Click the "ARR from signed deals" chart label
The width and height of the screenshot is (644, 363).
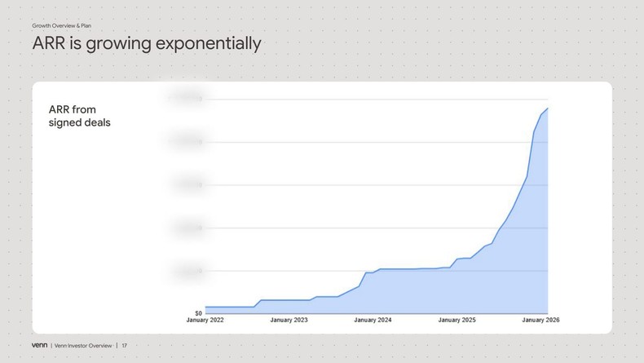click(79, 116)
